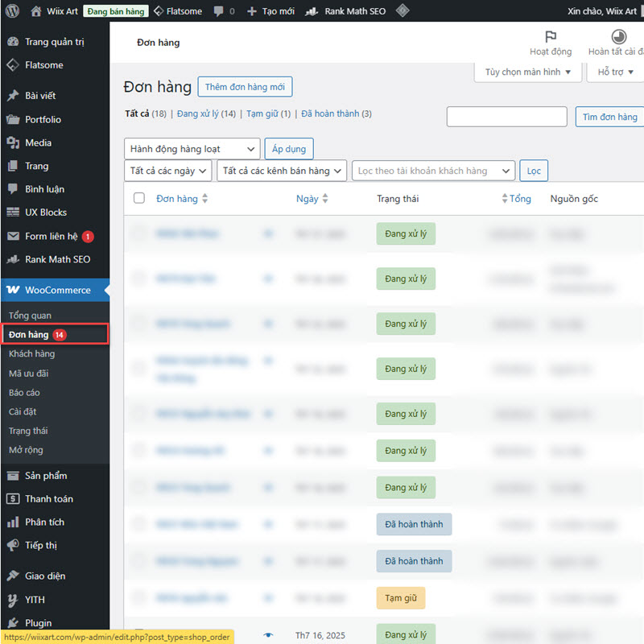The height and width of the screenshot is (644, 644).
Task: Click Tìm đơn hàng search button
Action: [x=610, y=117]
